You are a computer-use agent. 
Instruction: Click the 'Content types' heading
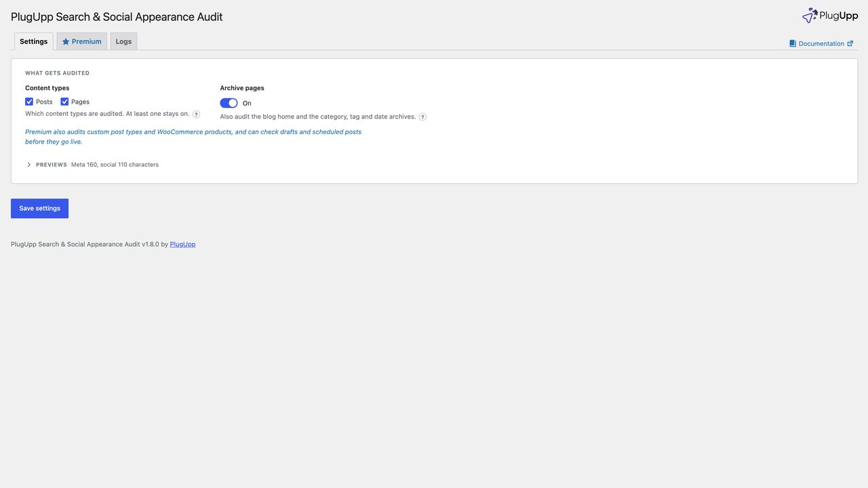coord(47,88)
